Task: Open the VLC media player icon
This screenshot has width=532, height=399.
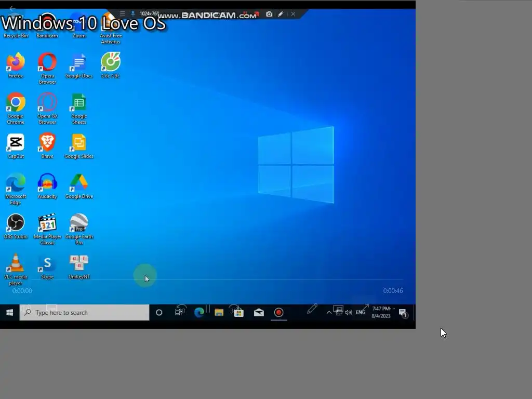Action: (16, 270)
